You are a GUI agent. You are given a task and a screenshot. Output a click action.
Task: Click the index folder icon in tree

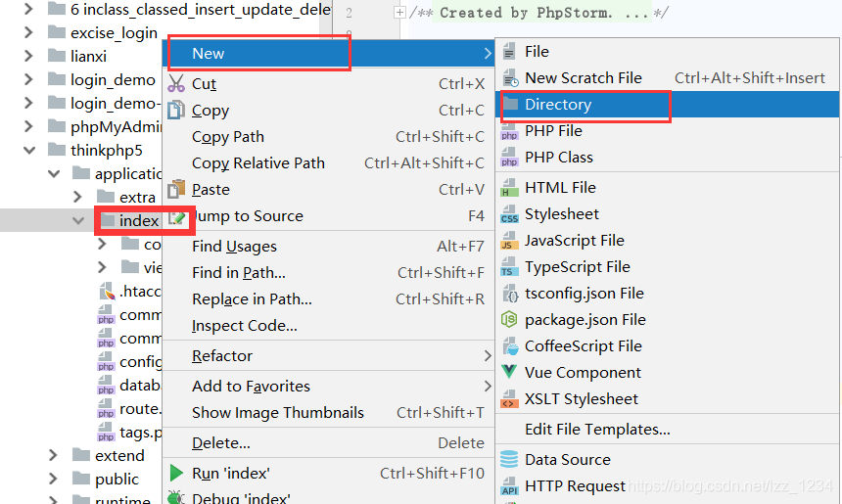[109, 220]
